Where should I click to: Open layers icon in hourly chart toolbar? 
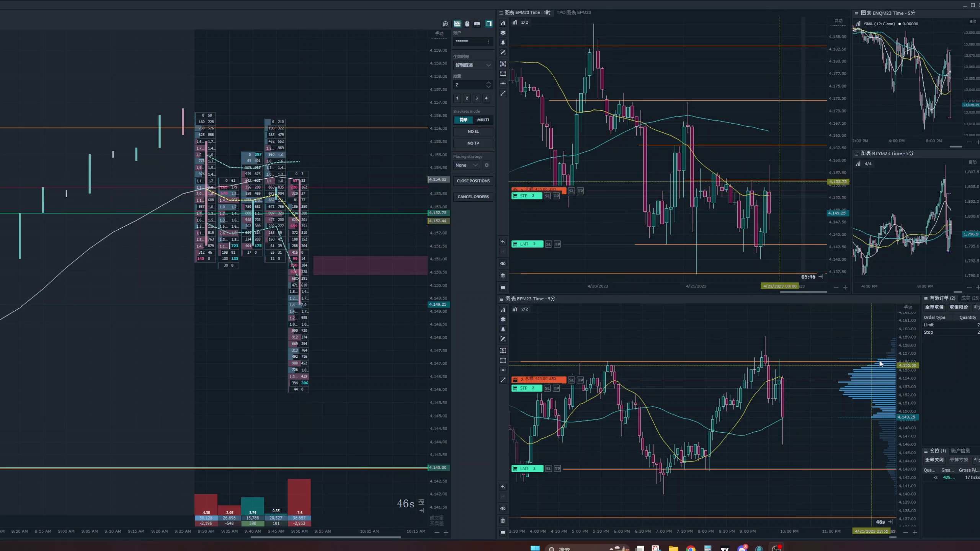click(x=503, y=33)
